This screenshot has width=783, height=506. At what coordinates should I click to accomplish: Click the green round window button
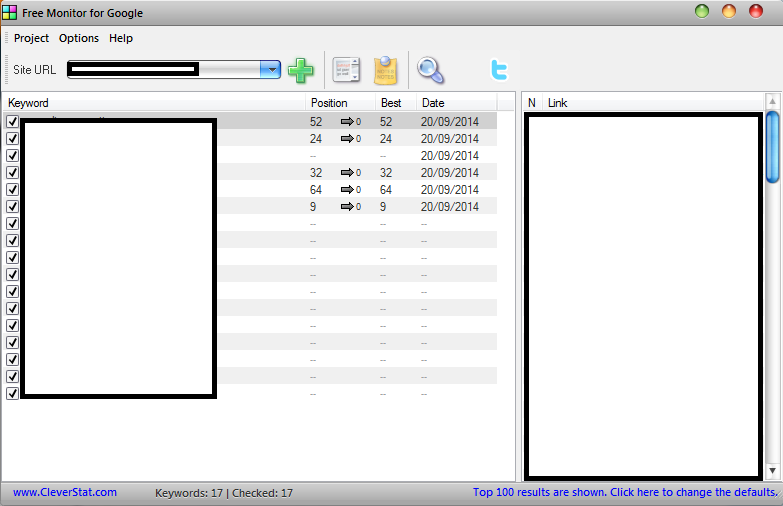[x=702, y=11]
